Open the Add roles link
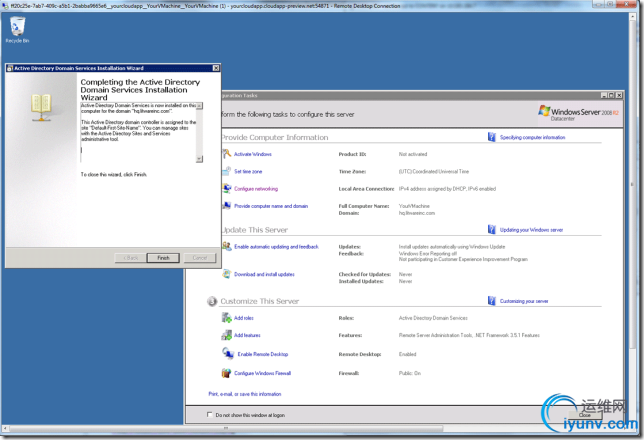Image resolution: width=644 pixels, height=440 pixels. [x=244, y=318]
